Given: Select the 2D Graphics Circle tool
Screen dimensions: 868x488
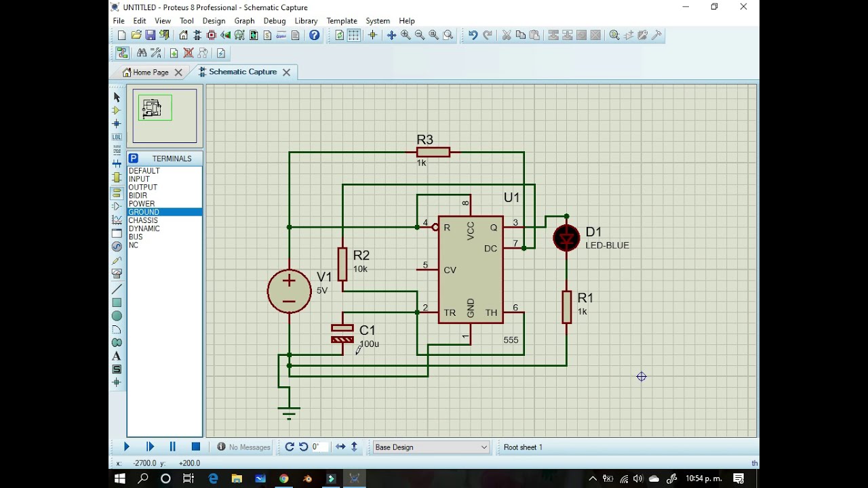Looking at the screenshot, I should tap(117, 317).
